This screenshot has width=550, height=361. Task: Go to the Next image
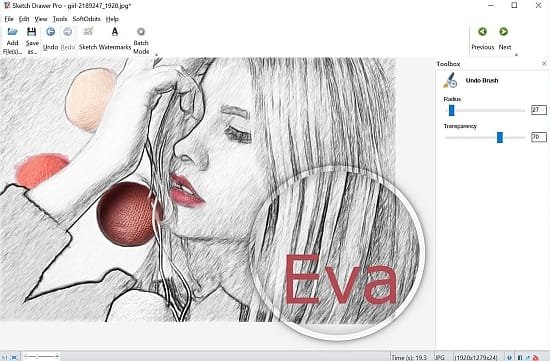pos(504,39)
